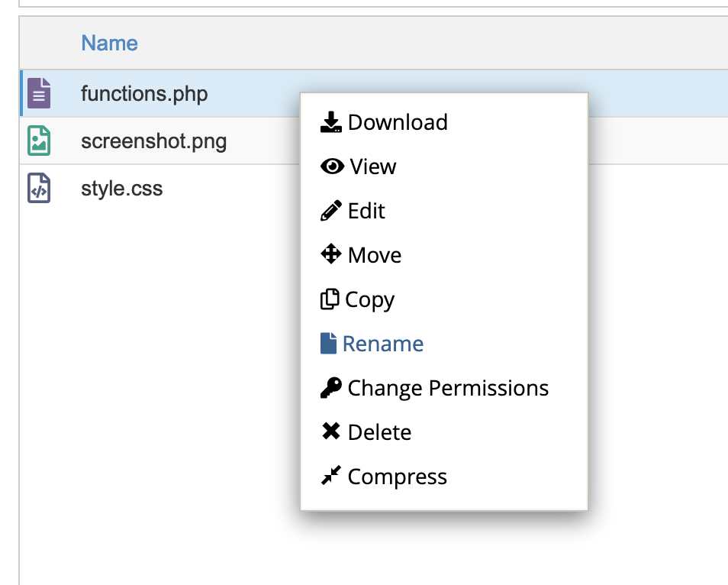Viewport: 728px width, 585px height.
Task: Click the Copy pages icon
Action: pos(330,299)
